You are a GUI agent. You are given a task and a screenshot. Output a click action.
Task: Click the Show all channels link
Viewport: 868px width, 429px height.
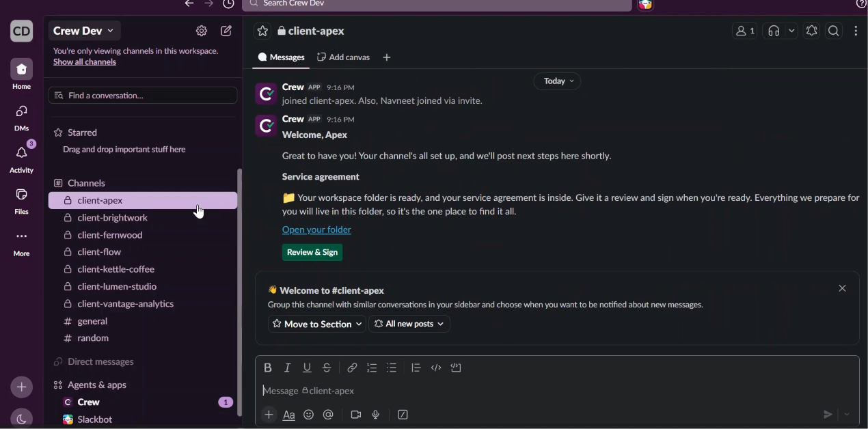(85, 62)
